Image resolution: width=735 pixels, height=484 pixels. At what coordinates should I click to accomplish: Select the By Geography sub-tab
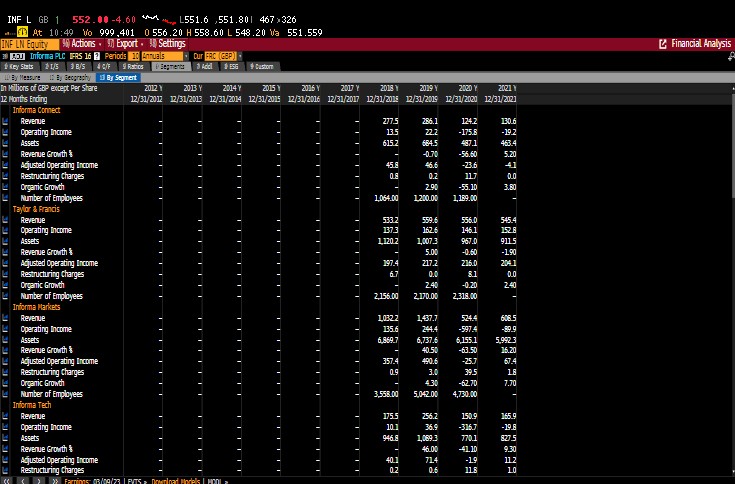pyautogui.click(x=70, y=78)
